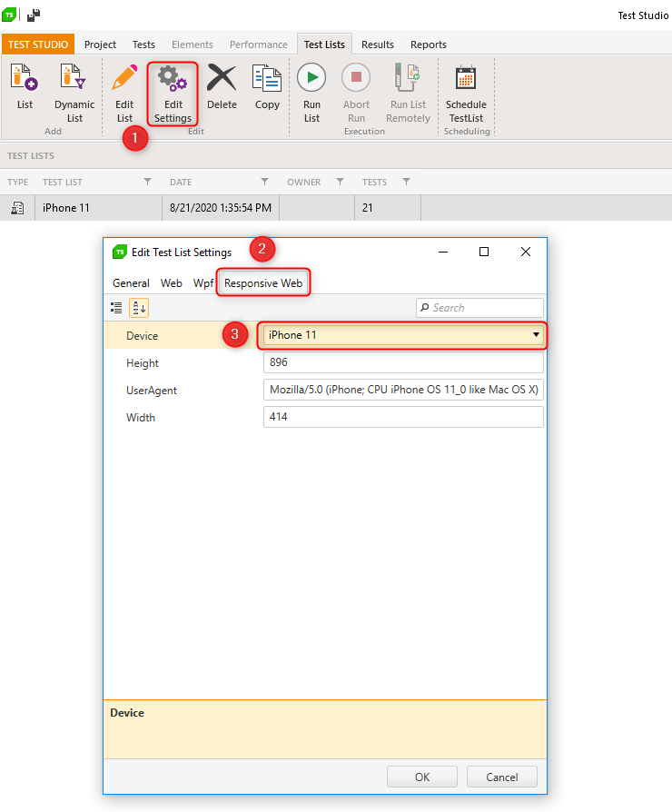Maximize the Edit Test List Settings dialog
This screenshot has height=812, width=672.
tap(484, 252)
